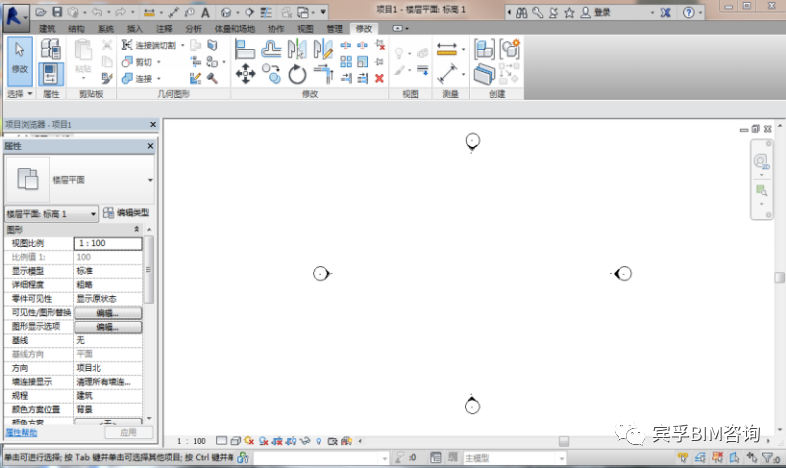Viewport: 786px width, 468px height.
Task: Click the Save icon in the quick access toolbar
Action: 57,12
